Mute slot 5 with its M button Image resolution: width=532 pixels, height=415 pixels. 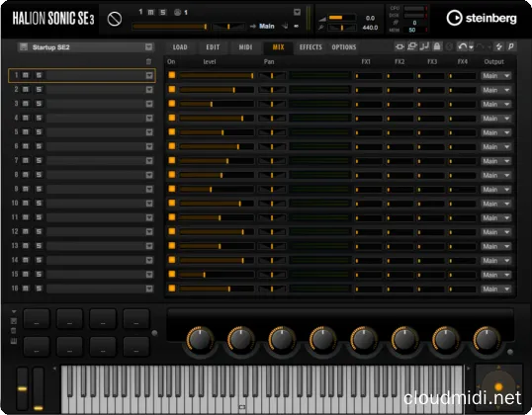[x=26, y=131]
